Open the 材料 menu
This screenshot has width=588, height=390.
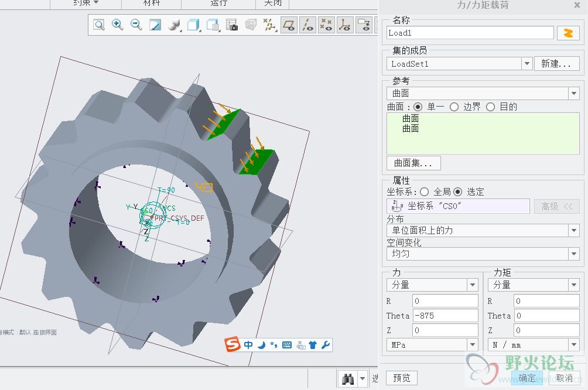tap(152, 3)
